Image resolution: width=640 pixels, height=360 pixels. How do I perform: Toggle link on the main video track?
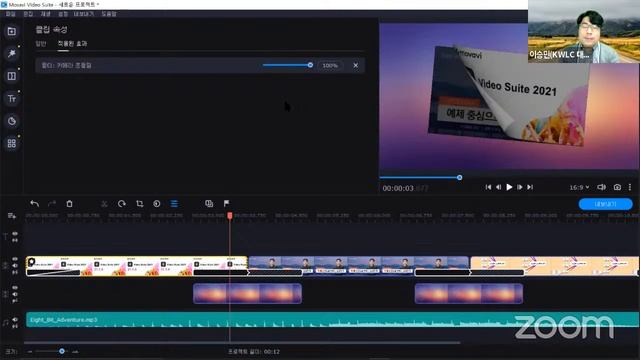coord(15,272)
